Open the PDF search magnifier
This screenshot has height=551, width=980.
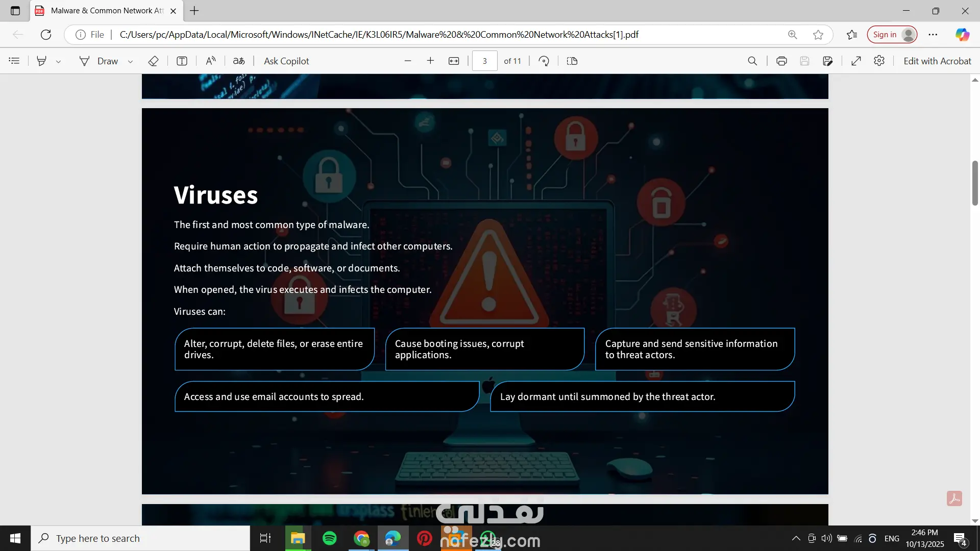pos(752,61)
